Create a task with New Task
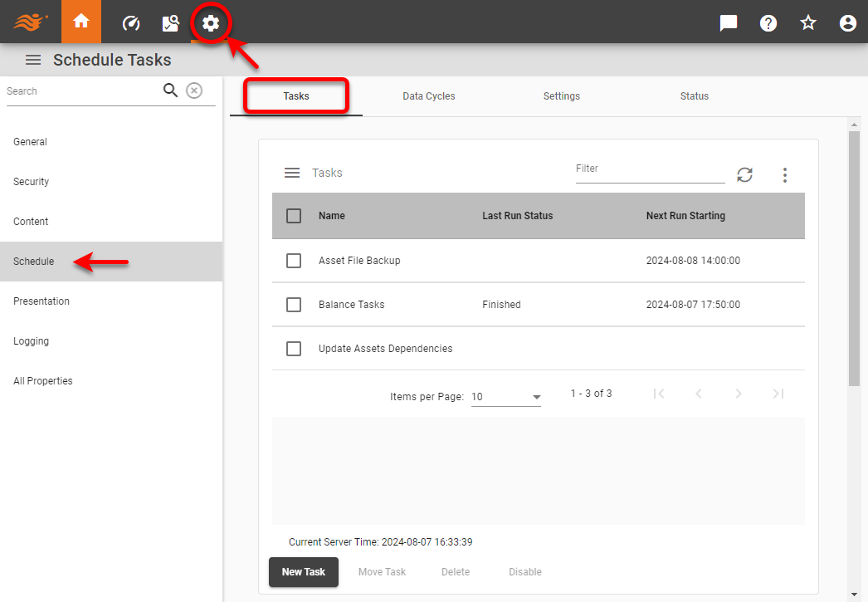This screenshot has width=868, height=602. point(303,572)
